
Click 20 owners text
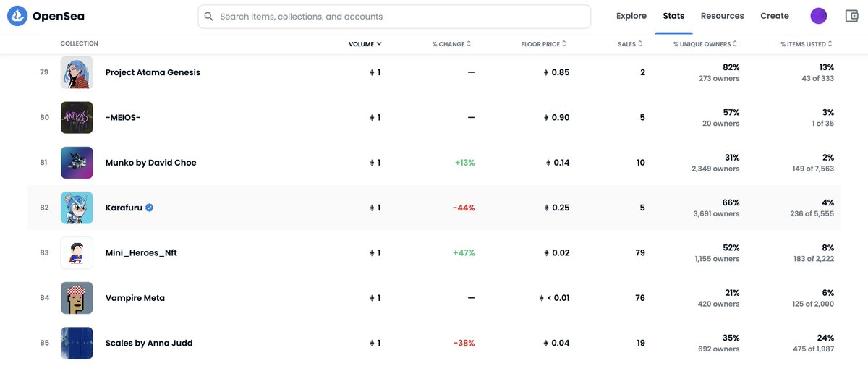coord(721,124)
